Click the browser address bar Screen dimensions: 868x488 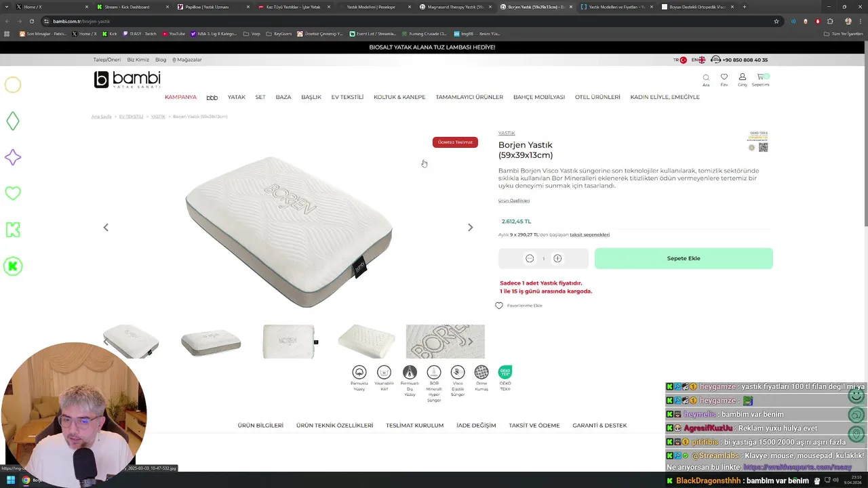pos(407,21)
